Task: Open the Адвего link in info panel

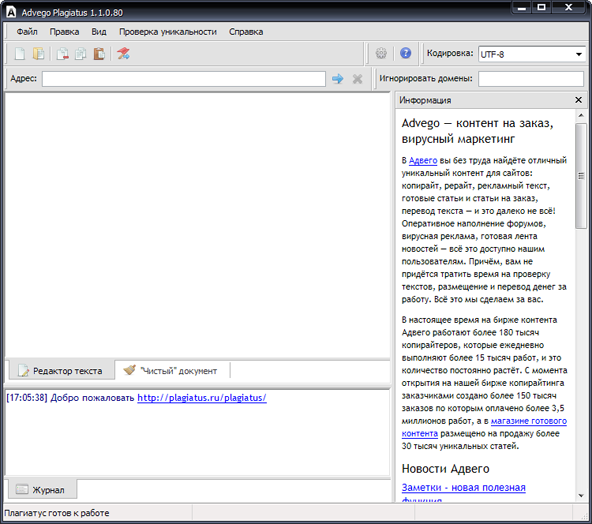Action: click(423, 160)
